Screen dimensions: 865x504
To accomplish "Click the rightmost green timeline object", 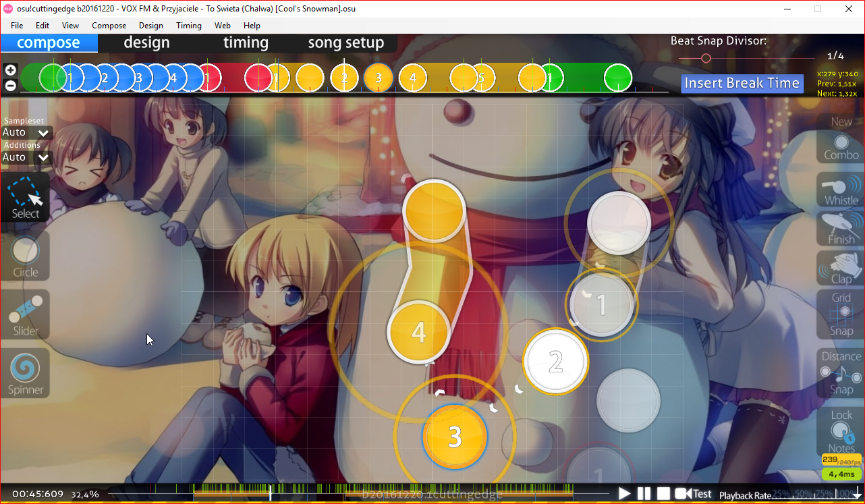I will 617,78.
